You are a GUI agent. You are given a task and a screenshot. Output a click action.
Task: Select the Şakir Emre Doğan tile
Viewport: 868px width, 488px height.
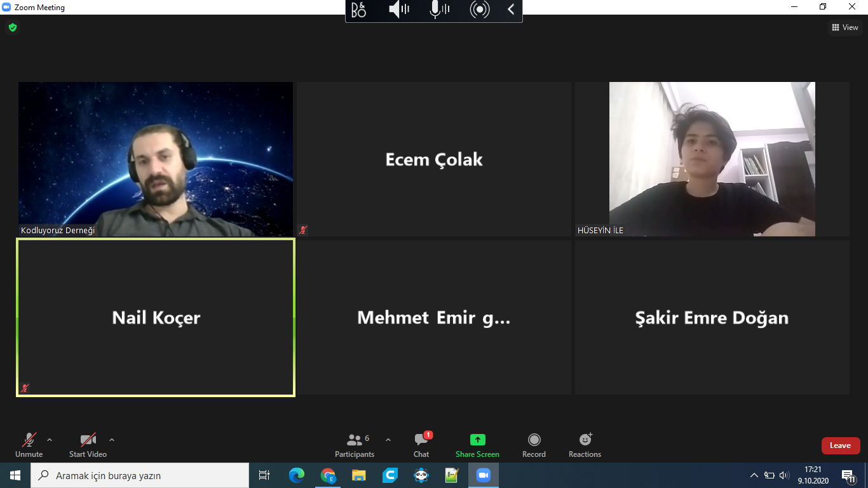(x=712, y=317)
